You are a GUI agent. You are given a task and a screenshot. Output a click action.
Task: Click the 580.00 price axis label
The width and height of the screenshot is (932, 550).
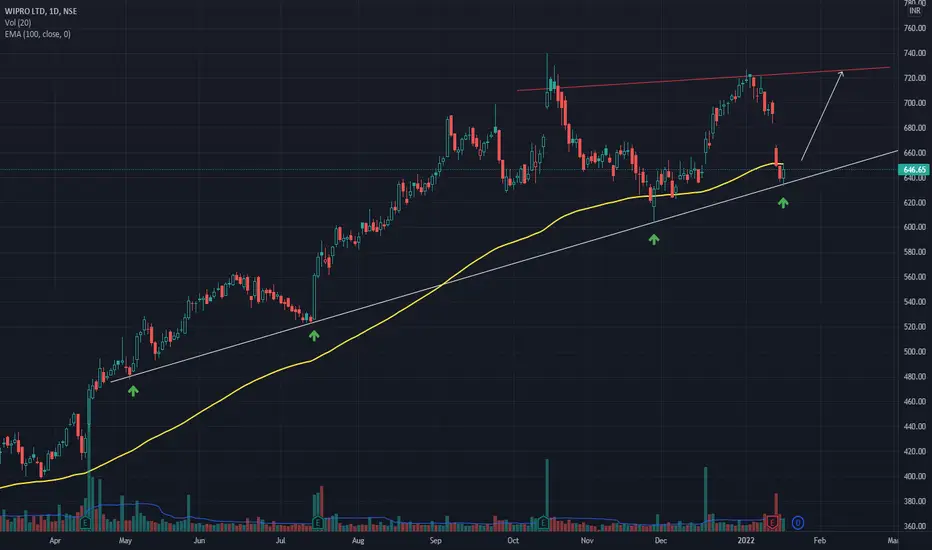914,252
